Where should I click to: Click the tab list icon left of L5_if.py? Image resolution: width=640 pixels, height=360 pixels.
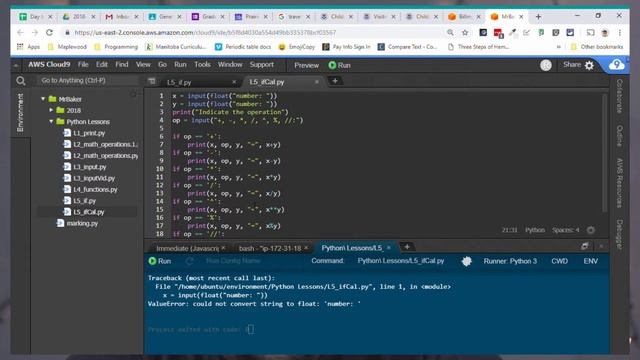click(x=152, y=81)
